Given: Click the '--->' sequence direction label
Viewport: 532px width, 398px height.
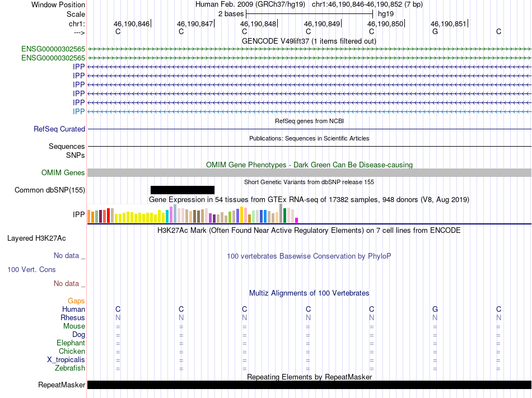Looking at the screenshot, I should [x=80, y=32].
